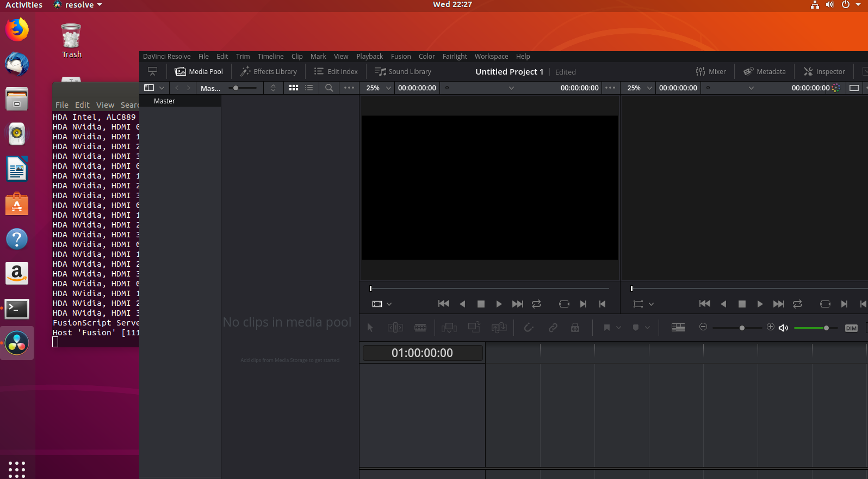
Task: Expand timeline viewer name dropdown
Action: click(751, 88)
